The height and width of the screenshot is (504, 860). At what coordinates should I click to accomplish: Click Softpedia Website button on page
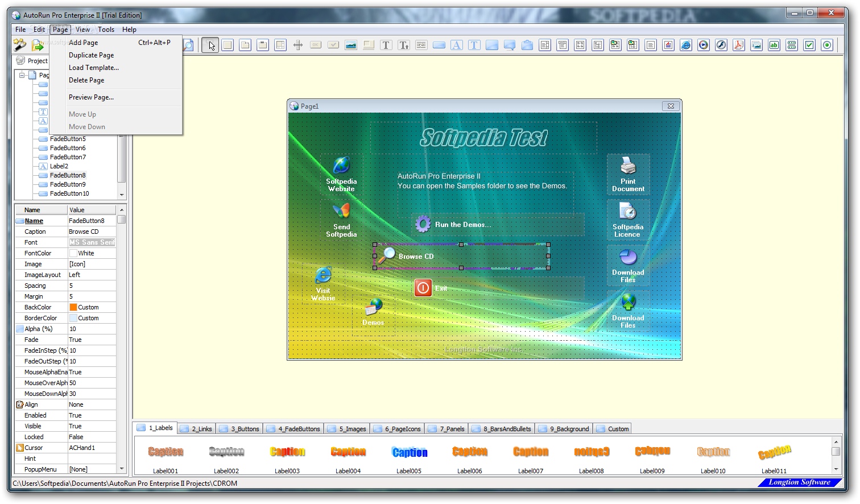pos(341,174)
